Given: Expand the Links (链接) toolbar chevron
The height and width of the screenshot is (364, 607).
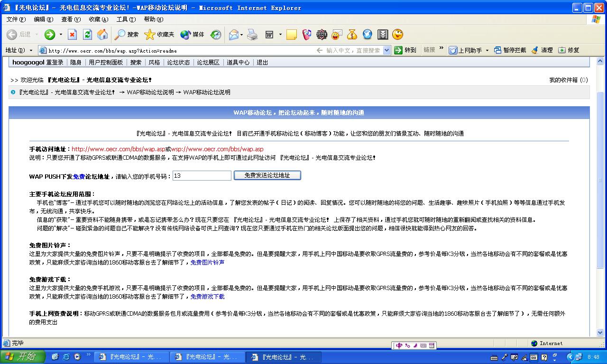Looking at the screenshot, I should [x=441, y=48].
